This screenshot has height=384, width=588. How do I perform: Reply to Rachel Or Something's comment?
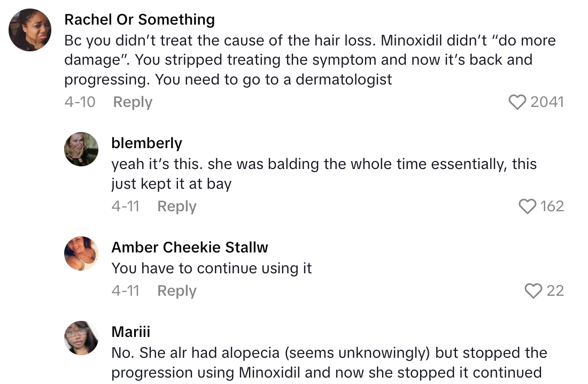pyautogui.click(x=133, y=102)
